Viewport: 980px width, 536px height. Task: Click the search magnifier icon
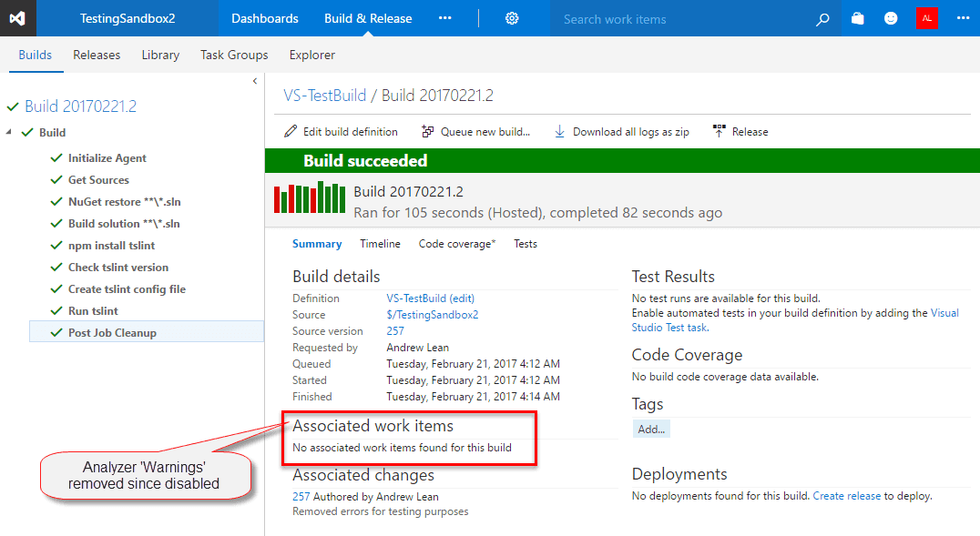[x=822, y=19]
